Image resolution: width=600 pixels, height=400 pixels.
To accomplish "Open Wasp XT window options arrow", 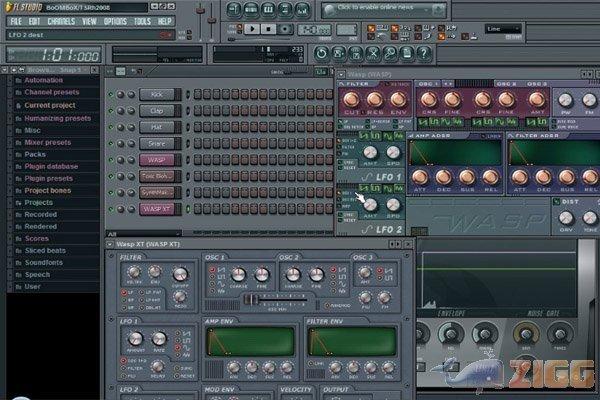I will tap(110, 244).
